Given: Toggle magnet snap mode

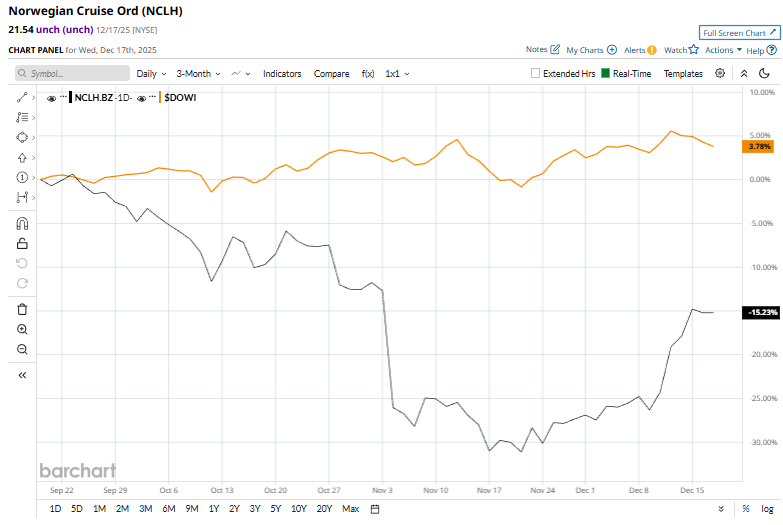Looking at the screenshot, I should click(x=22, y=223).
